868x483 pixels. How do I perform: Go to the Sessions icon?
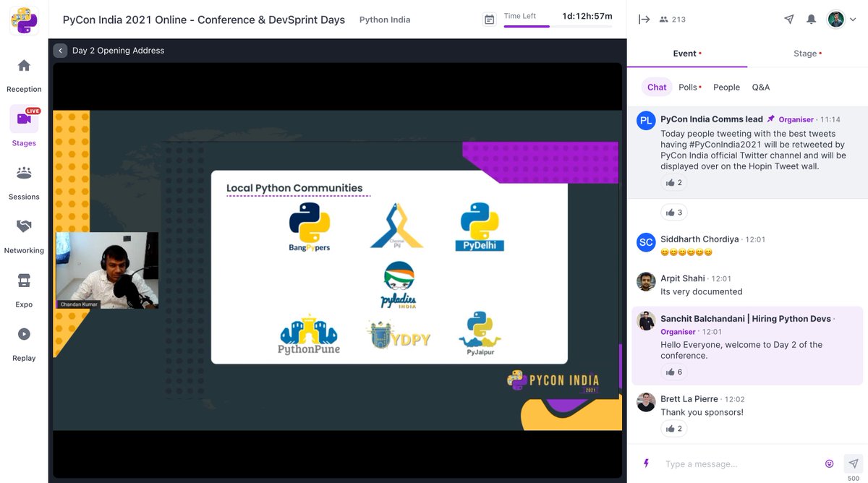pyautogui.click(x=24, y=173)
